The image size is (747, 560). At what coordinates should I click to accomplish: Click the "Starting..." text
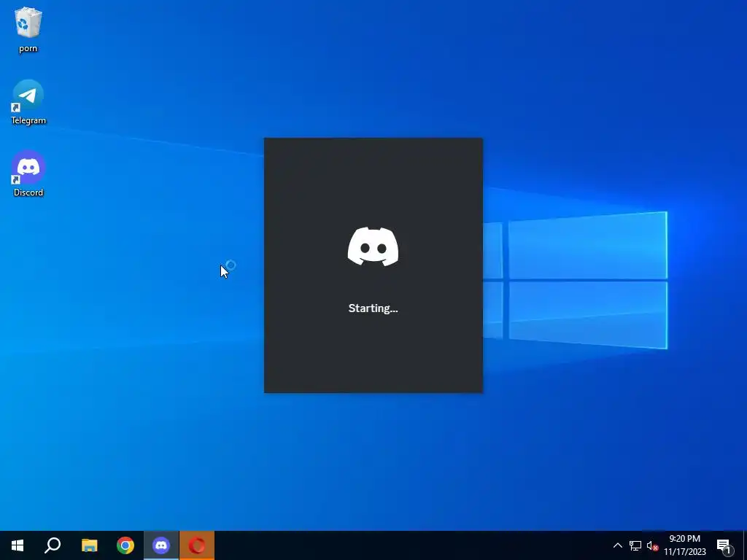click(373, 308)
